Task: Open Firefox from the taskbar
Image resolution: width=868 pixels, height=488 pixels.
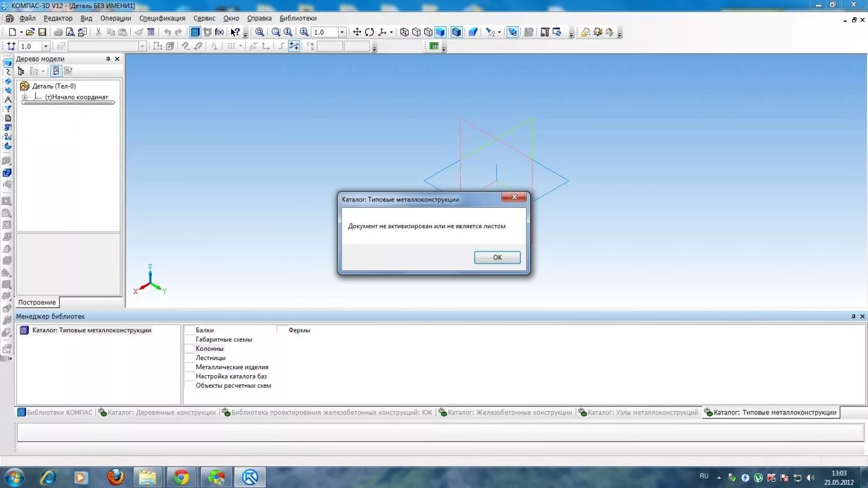Action: point(116,478)
